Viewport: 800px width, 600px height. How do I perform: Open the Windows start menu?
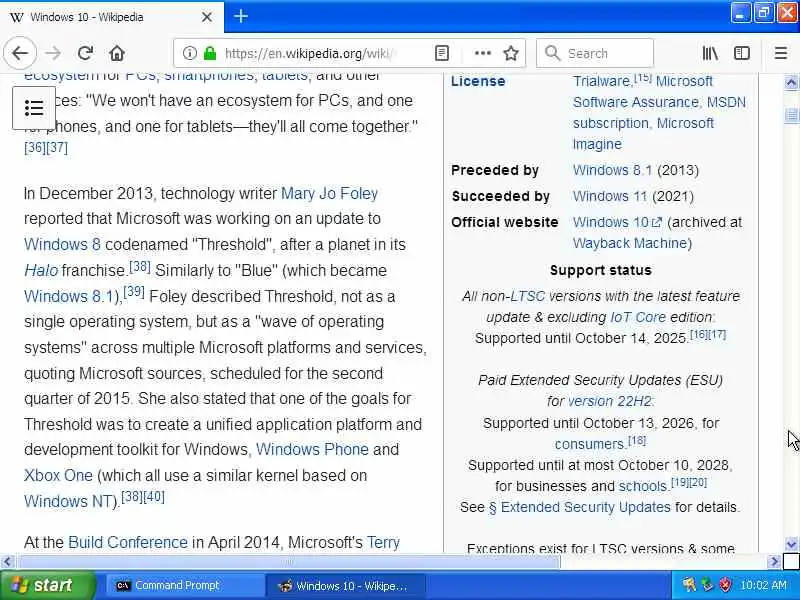click(x=47, y=585)
